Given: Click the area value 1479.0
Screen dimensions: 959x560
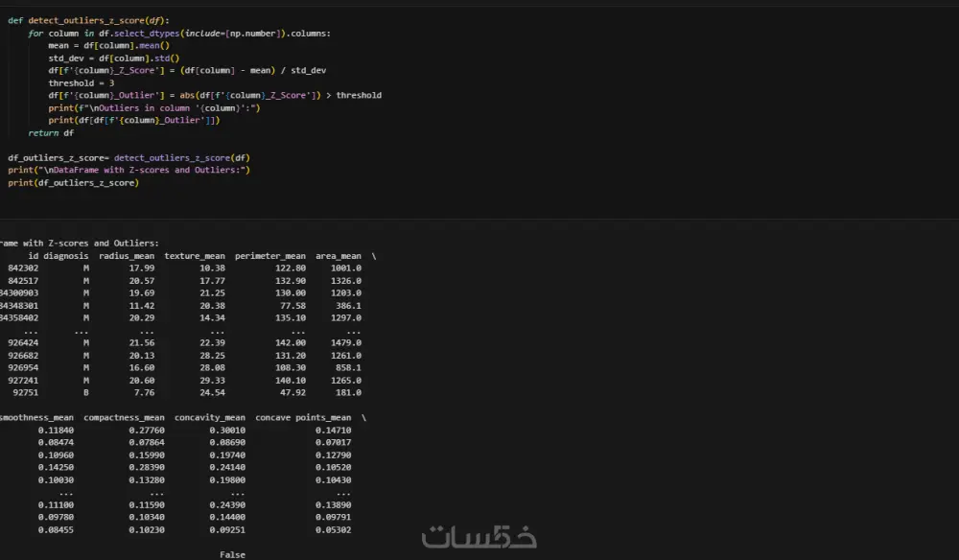Looking at the screenshot, I should [x=346, y=343].
